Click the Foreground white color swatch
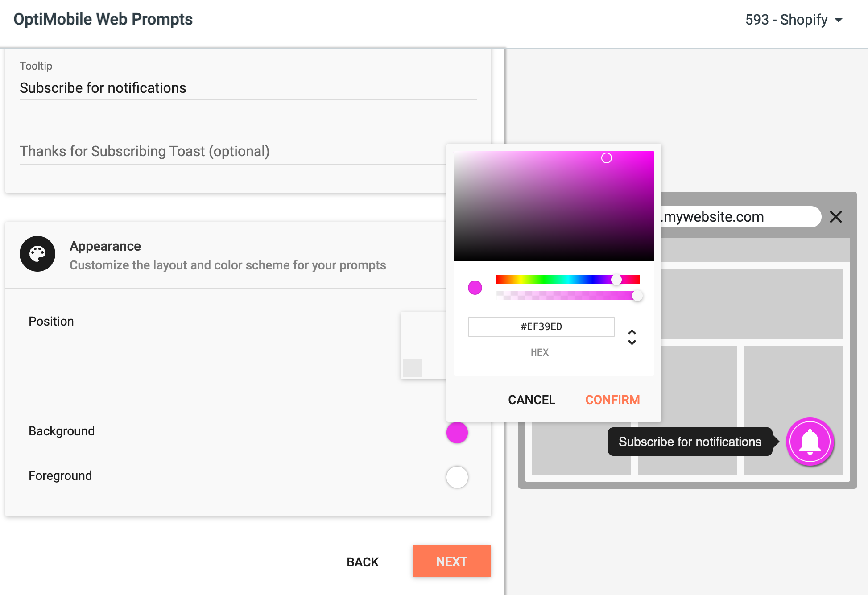The image size is (868, 595). click(457, 477)
